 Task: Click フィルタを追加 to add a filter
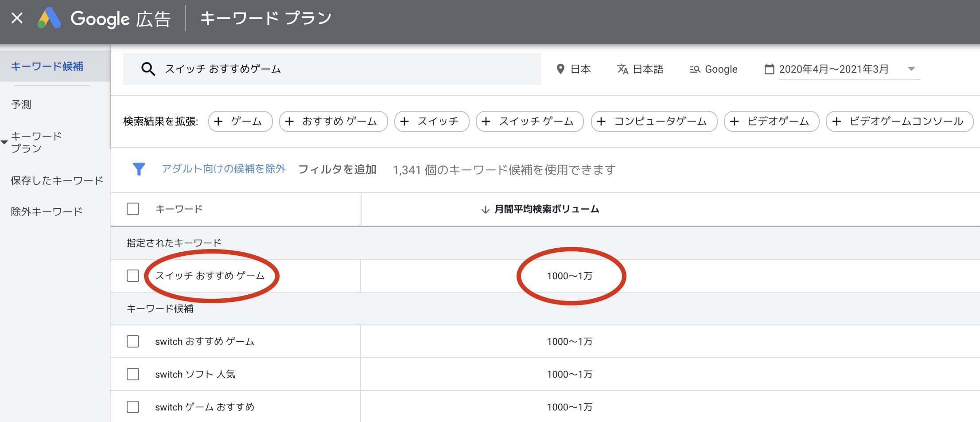tap(337, 169)
